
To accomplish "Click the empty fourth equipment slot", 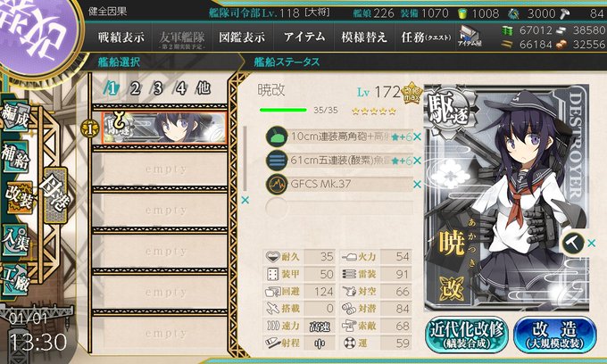I will pyautogui.click(x=339, y=207).
